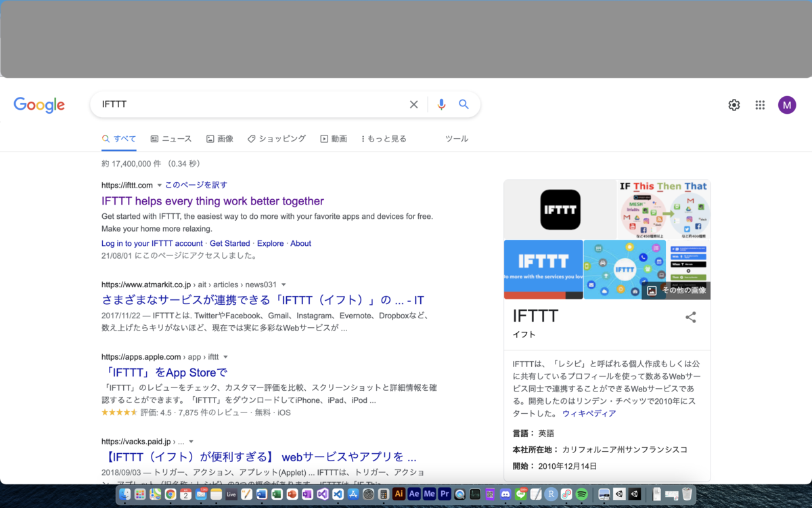The image size is (812, 508).
Task: Clear the search box with the X icon
Action: [413, 104]
